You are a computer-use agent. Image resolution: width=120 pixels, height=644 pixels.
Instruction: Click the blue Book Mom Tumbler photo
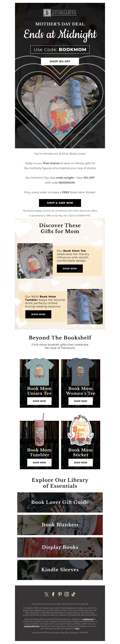click(x=85, y=307)
